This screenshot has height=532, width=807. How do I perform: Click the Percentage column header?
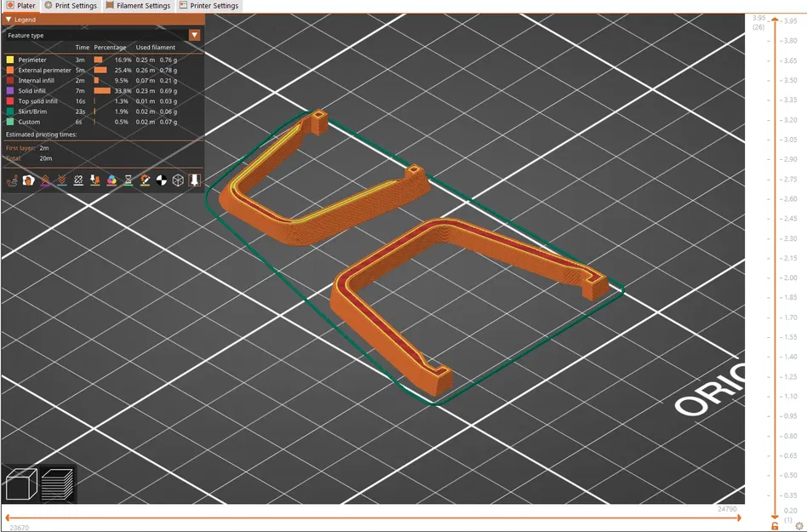tap(110, 48)
